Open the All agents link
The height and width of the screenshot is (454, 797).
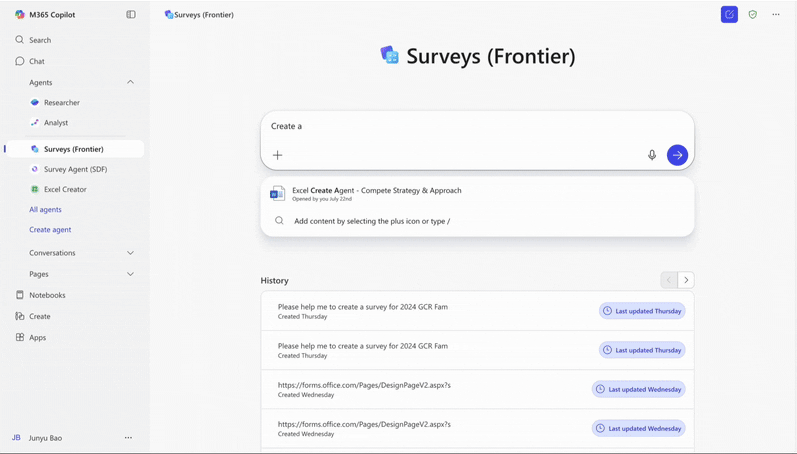tap(45, 209)
